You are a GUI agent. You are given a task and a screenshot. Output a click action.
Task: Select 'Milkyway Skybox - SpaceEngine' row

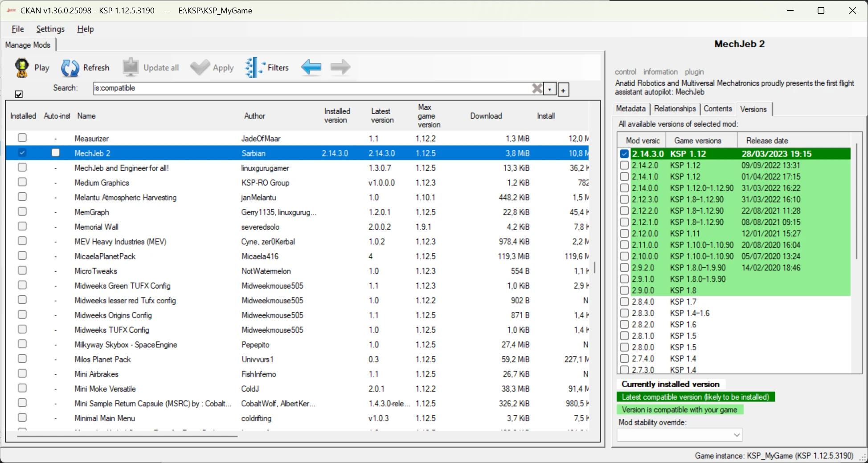tap(297, 344)
